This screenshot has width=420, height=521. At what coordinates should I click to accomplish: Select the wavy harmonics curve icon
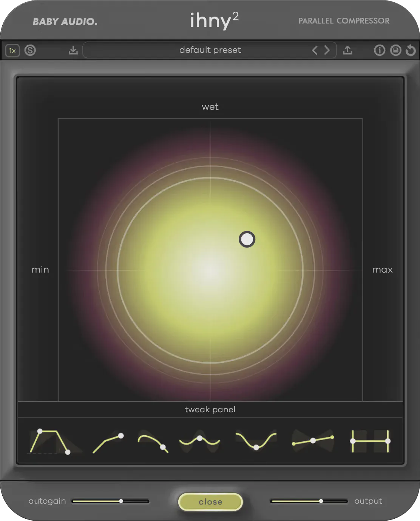[199, 441]
